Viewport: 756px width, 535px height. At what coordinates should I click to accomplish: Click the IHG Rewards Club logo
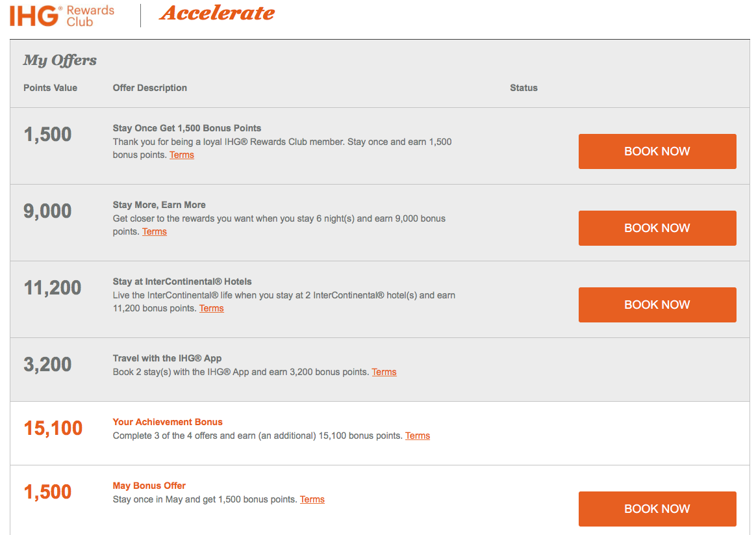tap(62, 16)
